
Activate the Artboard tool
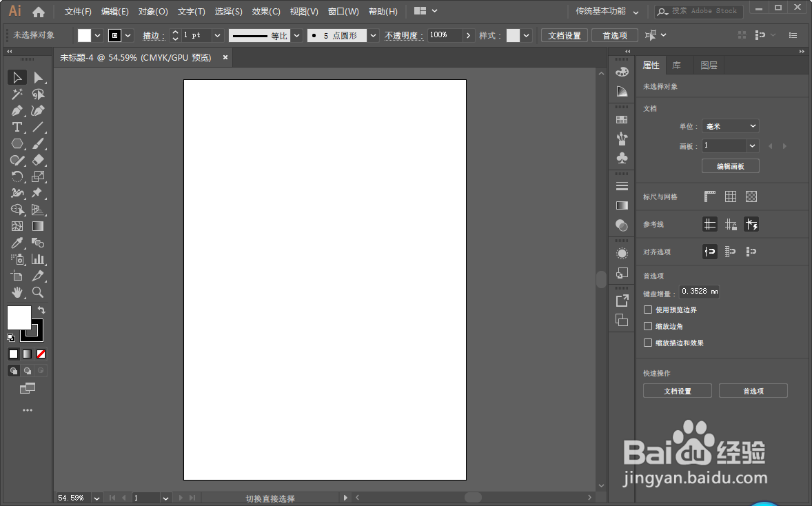tap(17, 276)
